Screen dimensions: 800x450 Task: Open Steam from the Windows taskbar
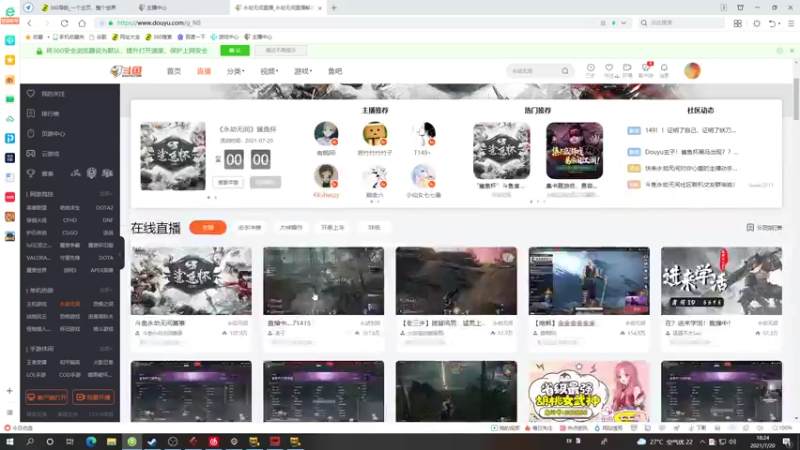click(152, 441)
